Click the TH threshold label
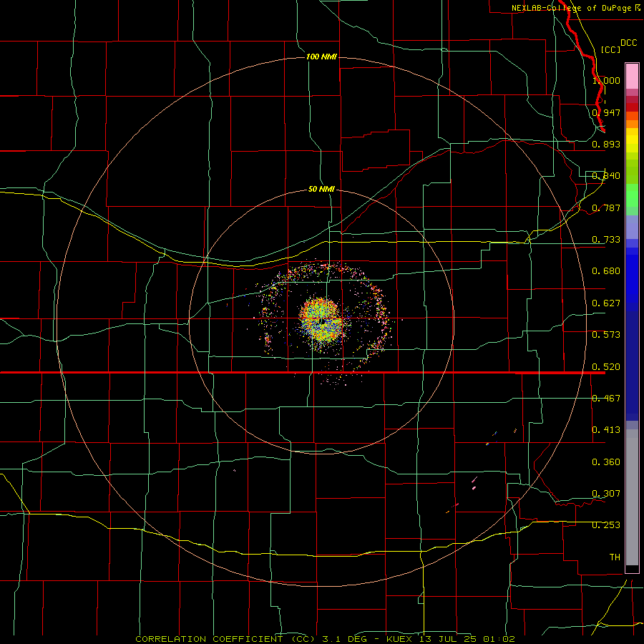This screenshot has height=644, width=644. [615, 557]
